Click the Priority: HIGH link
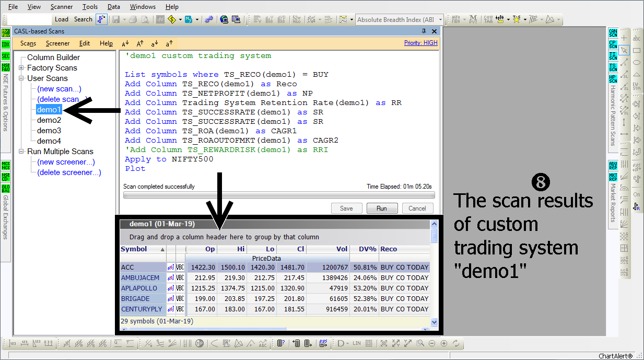644x360 pixels. [x=421, y=43]
